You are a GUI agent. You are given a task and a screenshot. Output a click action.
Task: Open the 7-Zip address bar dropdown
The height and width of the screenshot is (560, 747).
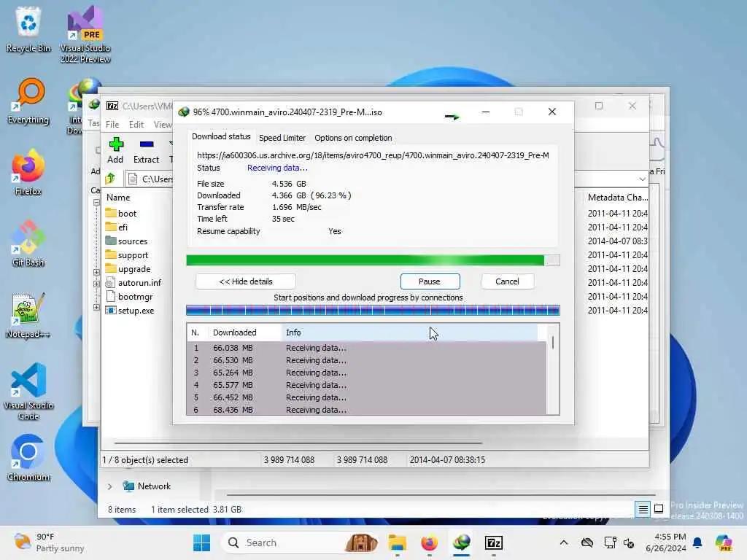click(642, 179)
